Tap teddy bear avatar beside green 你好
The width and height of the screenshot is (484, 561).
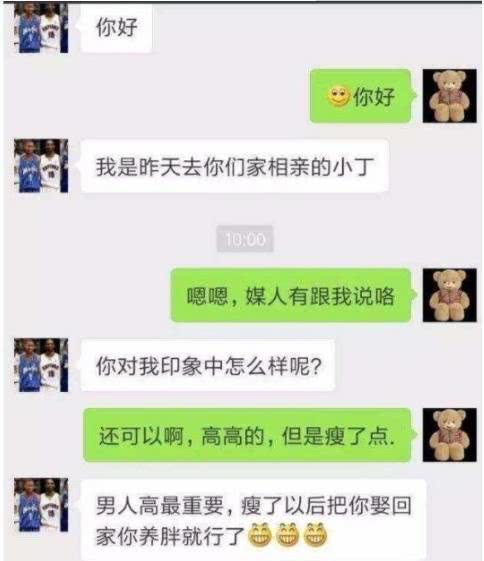click(x=449, y=96)
